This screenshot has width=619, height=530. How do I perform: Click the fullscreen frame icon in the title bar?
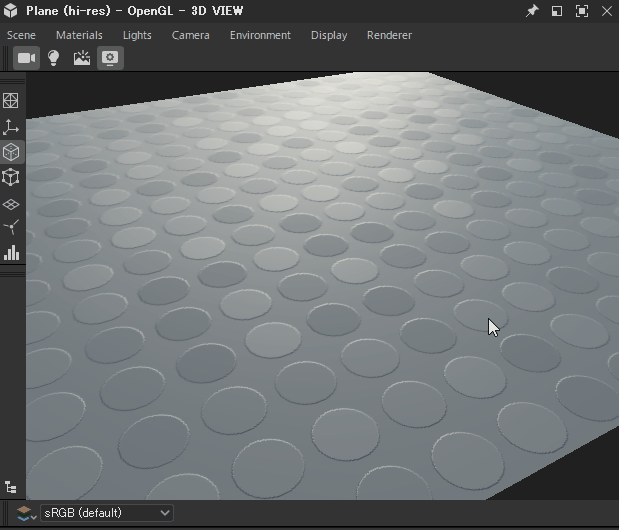(x=581, y=11)
